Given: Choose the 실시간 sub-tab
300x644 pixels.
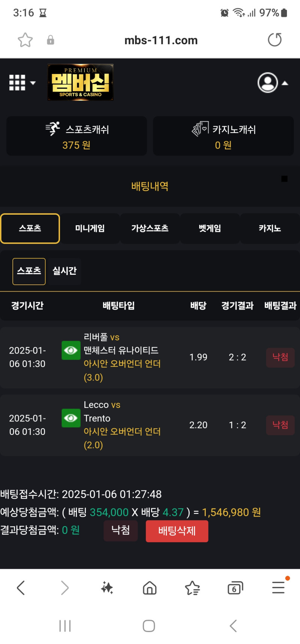Looking at the screenshot, I should [x=64, y=271].
